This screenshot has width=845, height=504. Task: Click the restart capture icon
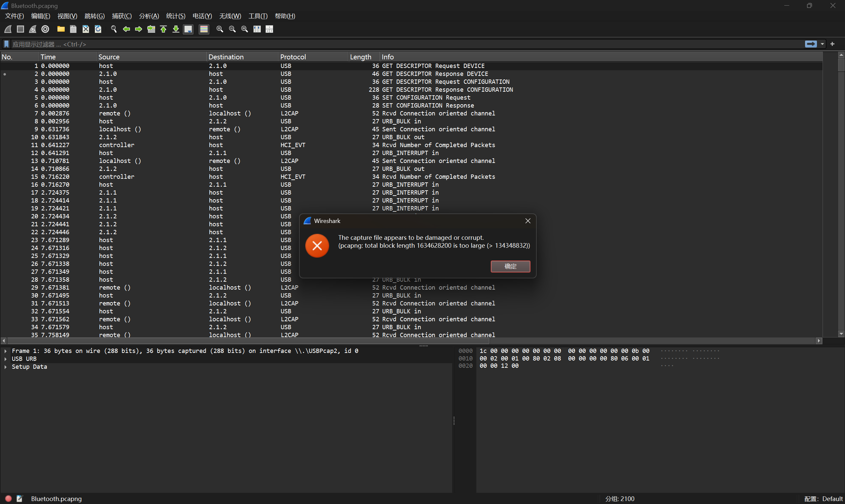(x=33, y=29)
